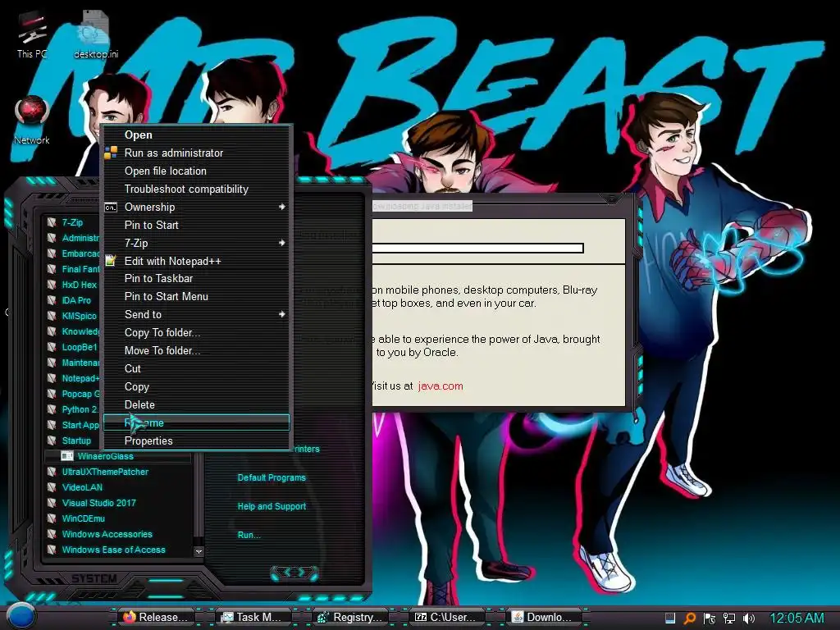This screenshot has height=630, width=840.
Task: Choose Copy in the context menu
Action: (x=196, y=387)
